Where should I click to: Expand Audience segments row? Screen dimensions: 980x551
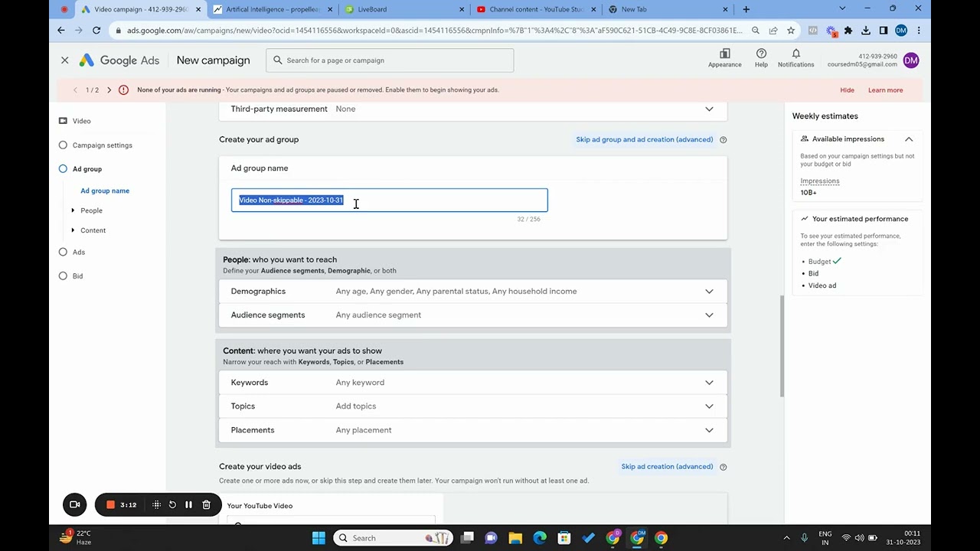click(x=709, y=315)
